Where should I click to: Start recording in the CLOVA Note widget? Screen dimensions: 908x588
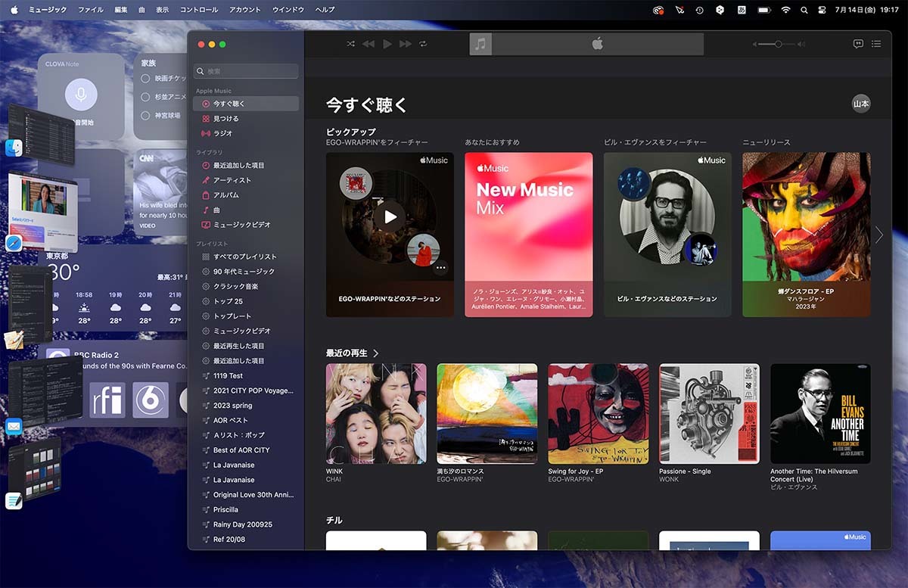coord(81,95)
